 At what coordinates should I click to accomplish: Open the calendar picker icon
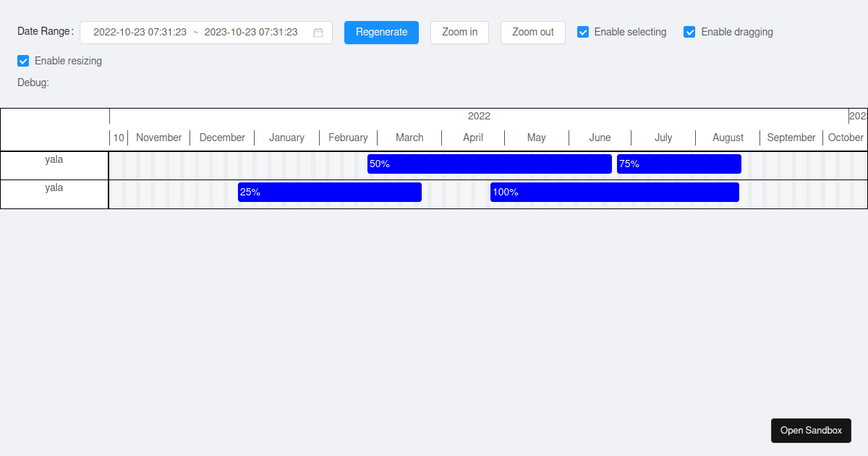pos(318,32)
